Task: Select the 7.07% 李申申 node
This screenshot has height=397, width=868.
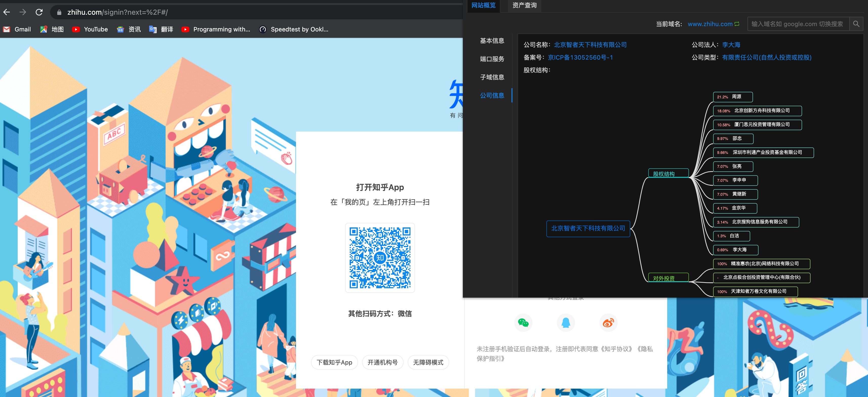Action: click(x=735, y=181)
